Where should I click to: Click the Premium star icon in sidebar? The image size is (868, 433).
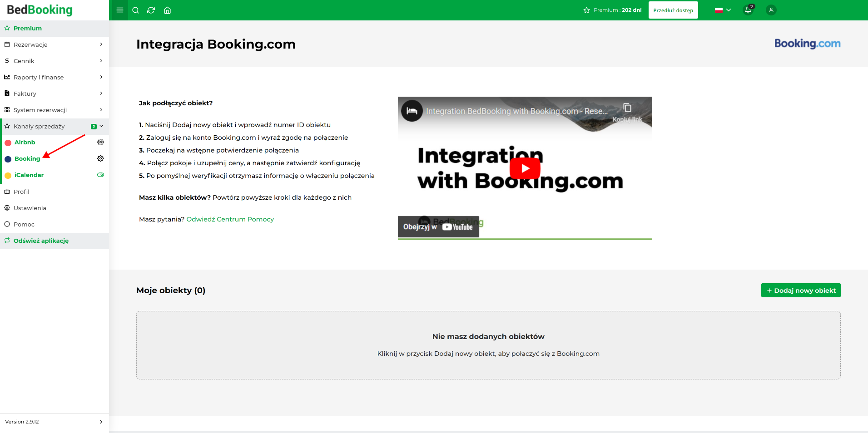7,28
